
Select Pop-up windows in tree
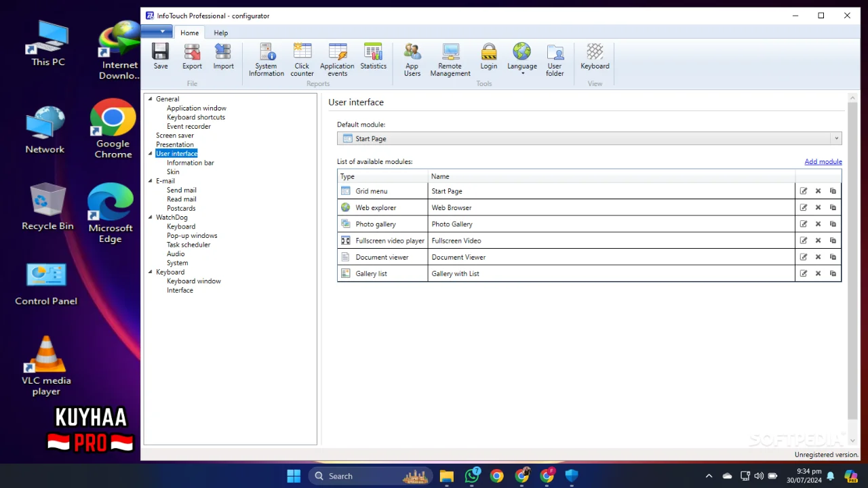(x=192, y=236)
